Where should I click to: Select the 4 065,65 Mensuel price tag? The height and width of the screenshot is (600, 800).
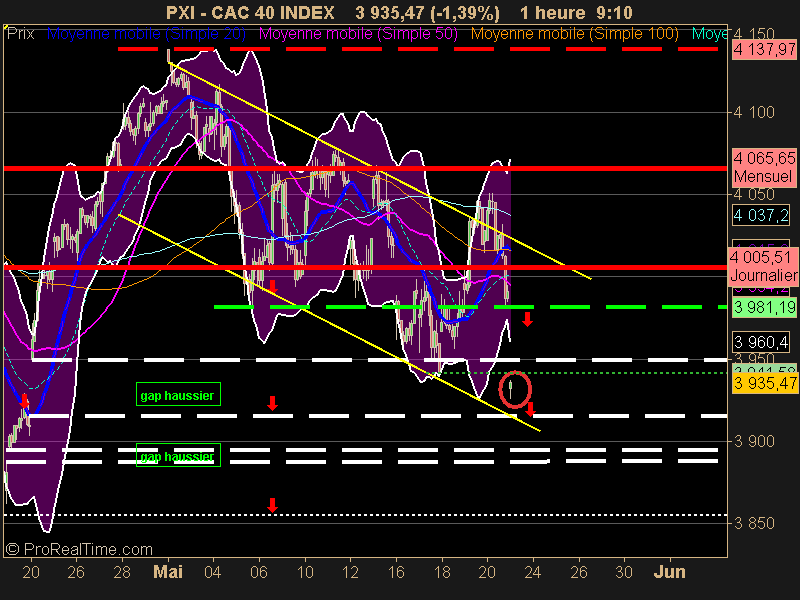(x=764, y=167)
